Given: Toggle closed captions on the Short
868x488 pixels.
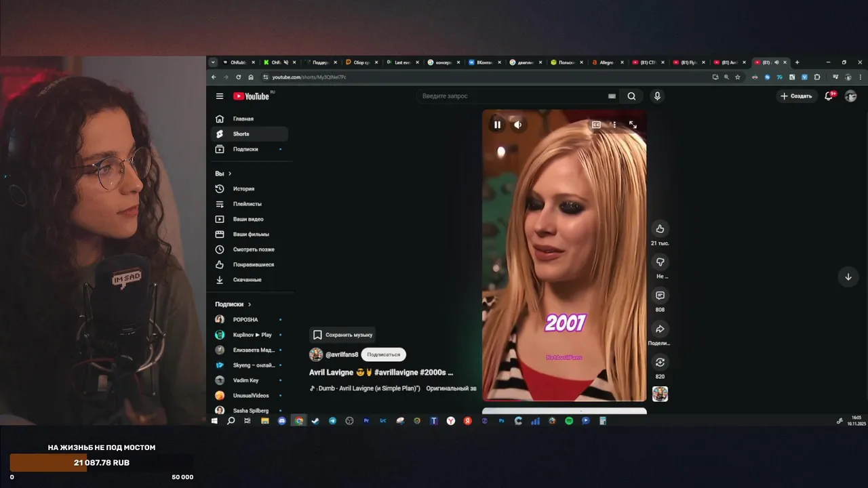Looking at the screenshot, I should pyautogui.click(x=596, y=125).
